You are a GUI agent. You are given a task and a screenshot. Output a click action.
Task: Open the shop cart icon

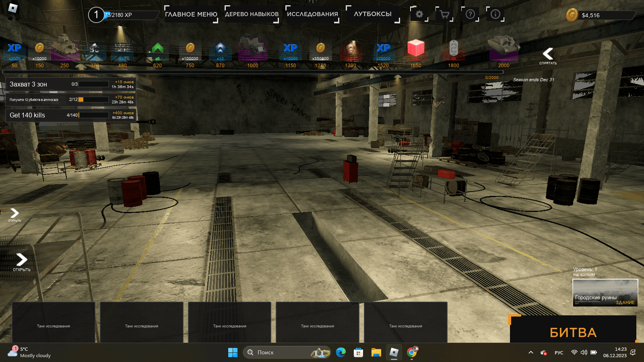[444, 14]
